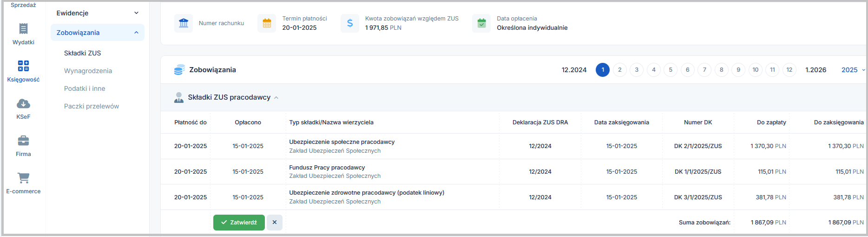Open the Firma briefcase icon
The image size is (868, 237).
[x=23, y=141]
